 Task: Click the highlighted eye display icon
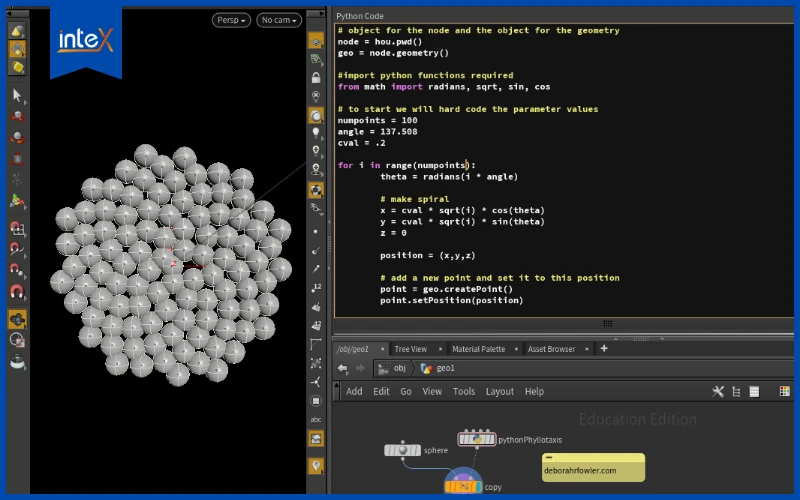[x=316, y=41]
